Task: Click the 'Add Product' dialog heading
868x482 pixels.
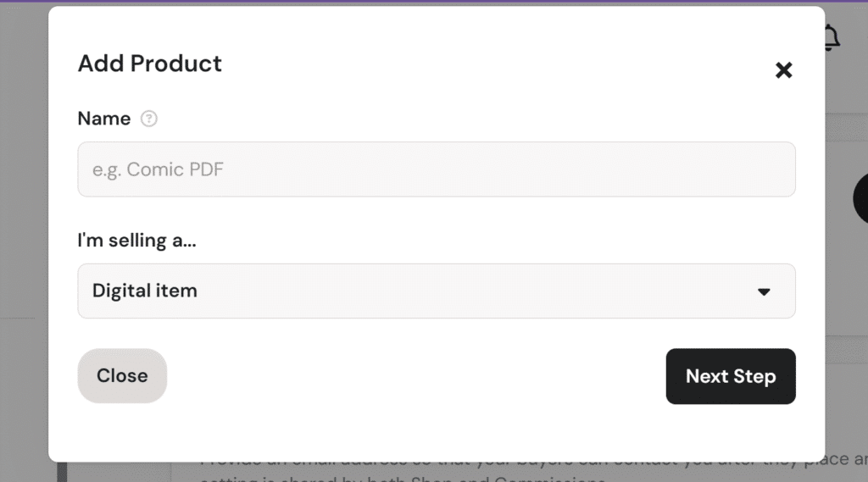Action: [x=149, y=64]
